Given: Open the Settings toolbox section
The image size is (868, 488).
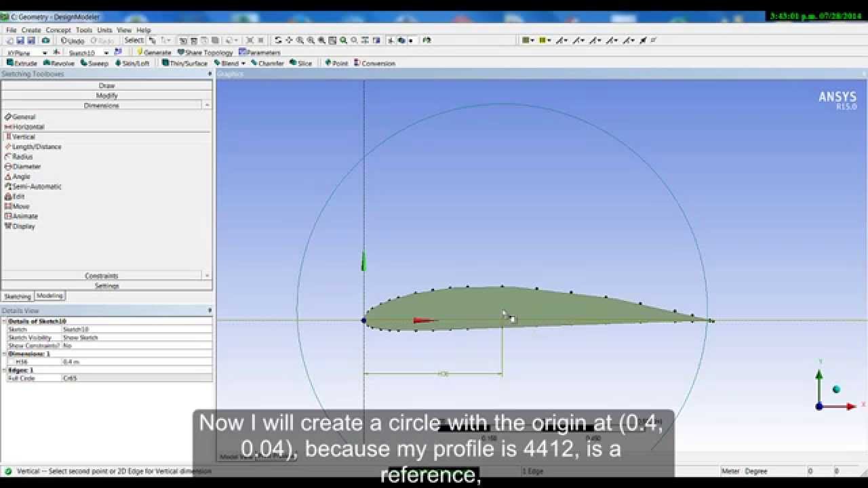Looking at the screenshot, I should coord(106,286).
